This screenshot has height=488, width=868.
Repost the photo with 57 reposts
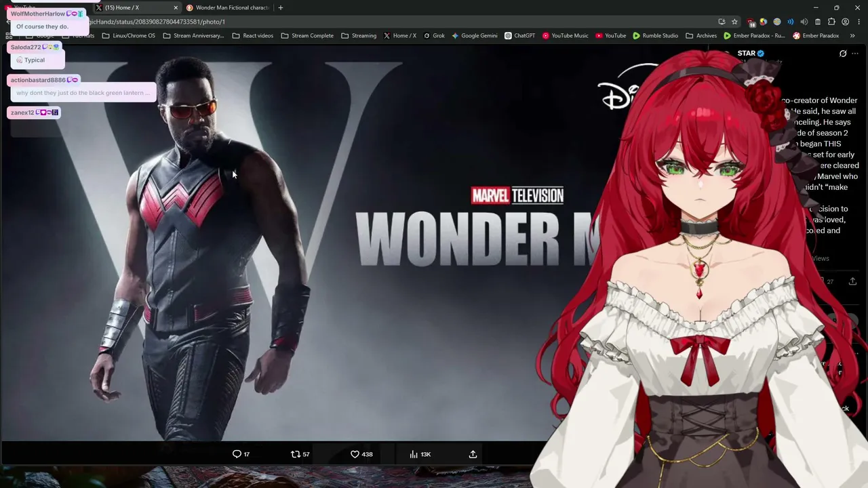pyautogui.click(x=300, y=454)
